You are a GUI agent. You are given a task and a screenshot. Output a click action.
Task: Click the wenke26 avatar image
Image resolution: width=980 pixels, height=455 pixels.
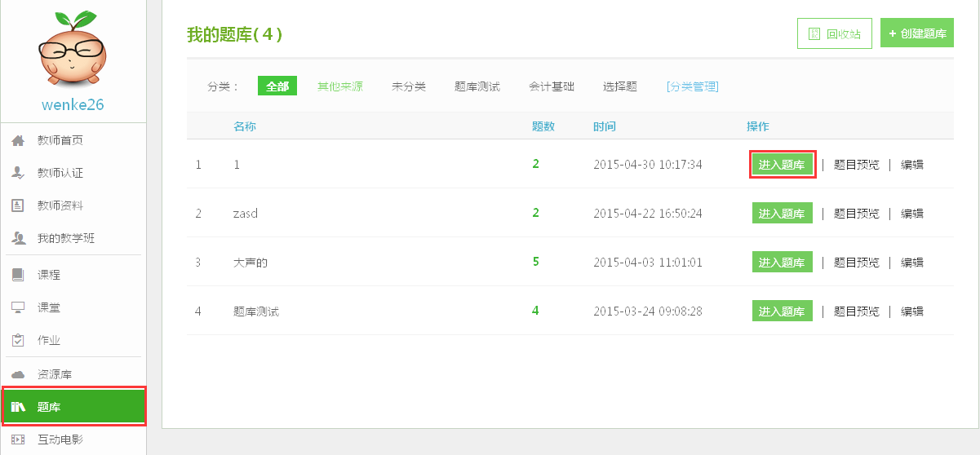click(72, 52)
